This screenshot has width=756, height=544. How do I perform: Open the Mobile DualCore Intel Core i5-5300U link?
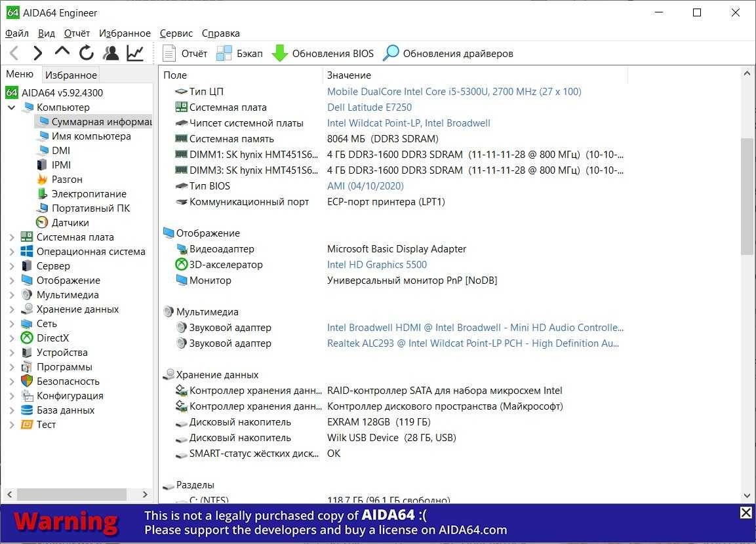454,92
